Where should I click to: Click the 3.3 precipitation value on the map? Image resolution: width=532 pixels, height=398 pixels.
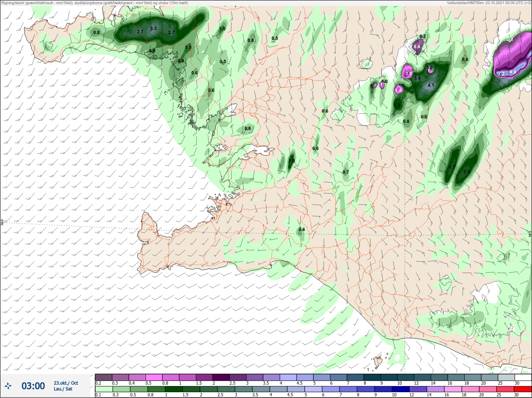[x=153, y=28]
